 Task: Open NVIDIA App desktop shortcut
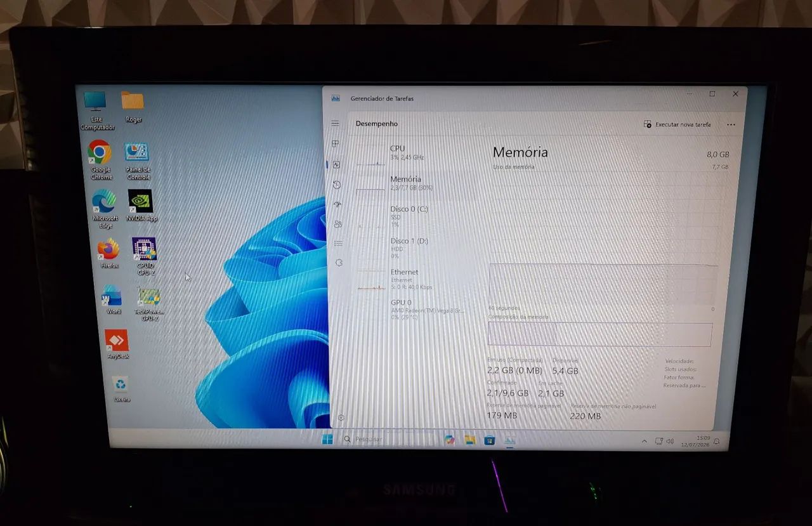(141, 206)
